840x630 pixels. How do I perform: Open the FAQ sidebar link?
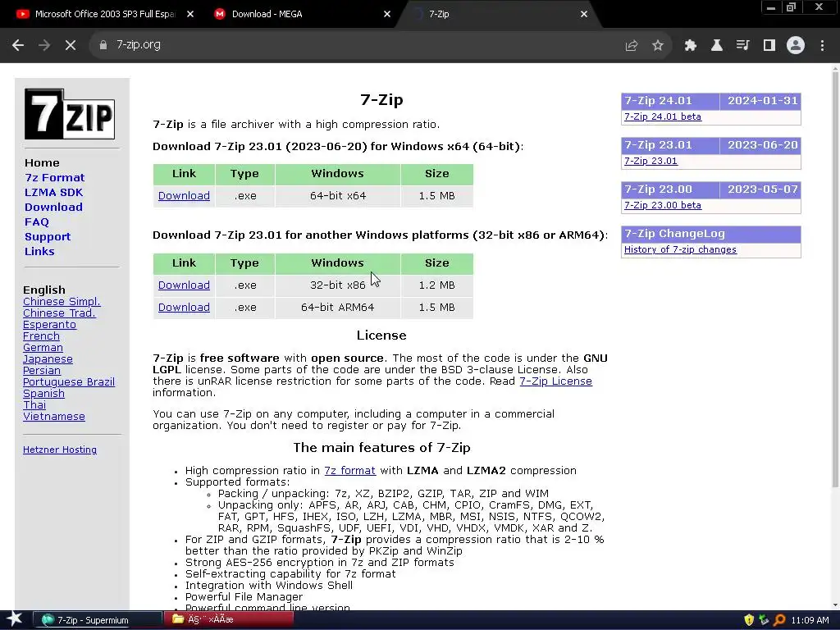click(x=36, y=221)
